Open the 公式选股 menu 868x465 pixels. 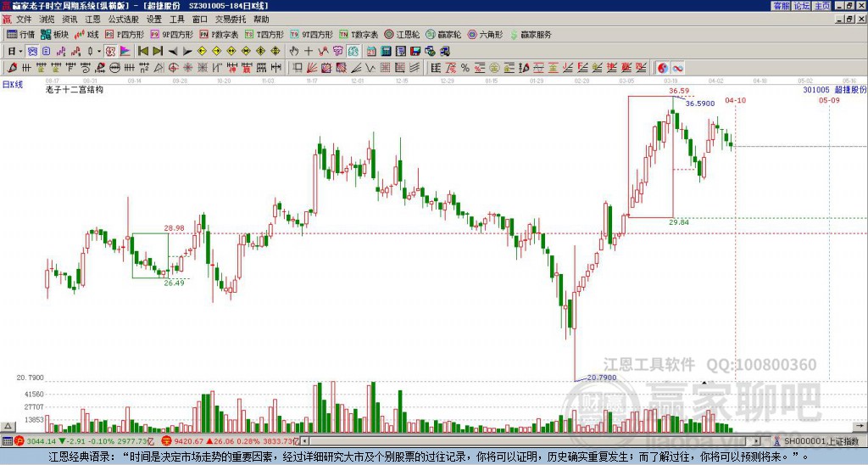tap(124, 20)
